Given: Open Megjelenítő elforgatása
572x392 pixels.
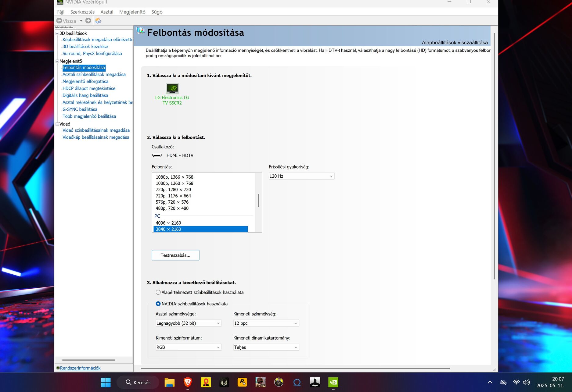Looking at the screenshot, I should tap(85, 81).
